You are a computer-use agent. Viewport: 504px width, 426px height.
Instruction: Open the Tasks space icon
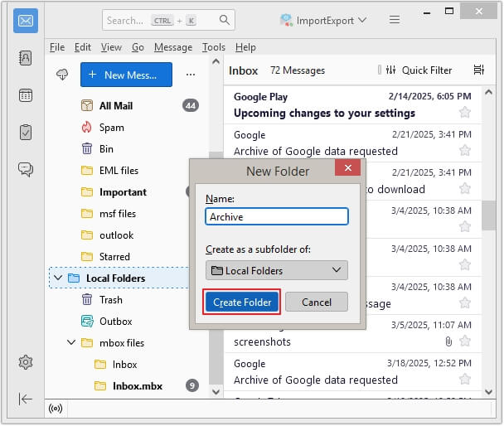[25, 132]
